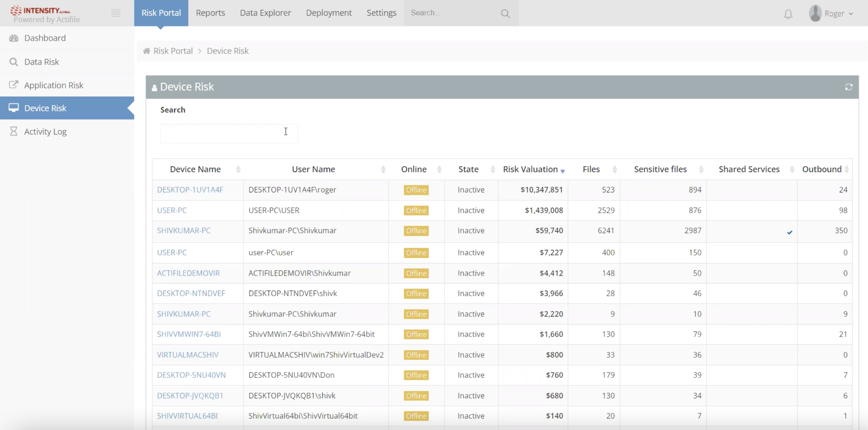This screenshot has width=868, height=430.
Task: Open the notifications bell
Action: (788, 14)
